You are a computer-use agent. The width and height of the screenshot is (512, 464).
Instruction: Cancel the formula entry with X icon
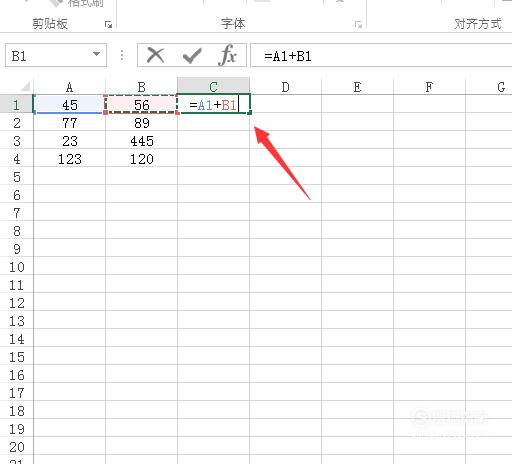click(155, 55)
